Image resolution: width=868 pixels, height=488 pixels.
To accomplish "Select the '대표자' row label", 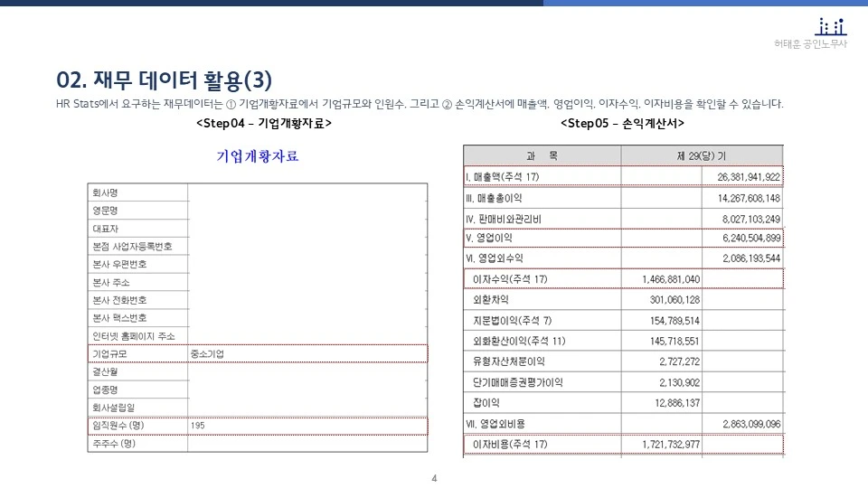I will (x=105, y=229).
